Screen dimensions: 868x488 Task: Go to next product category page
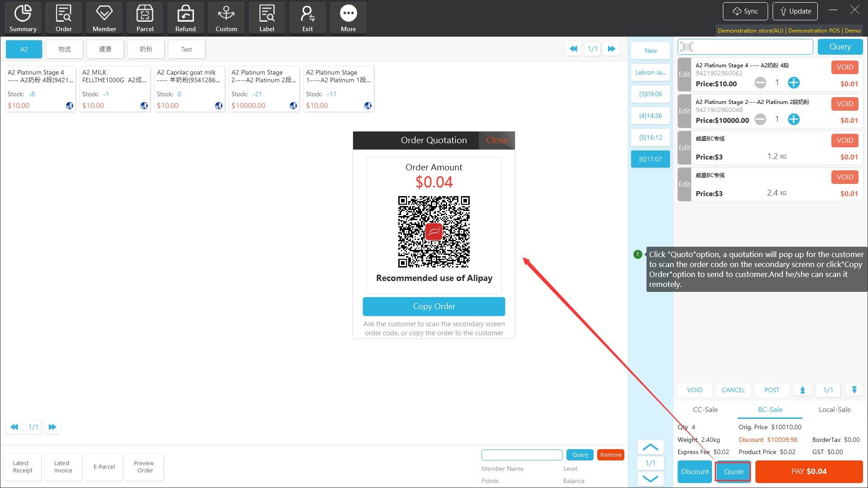coord(612,49)
